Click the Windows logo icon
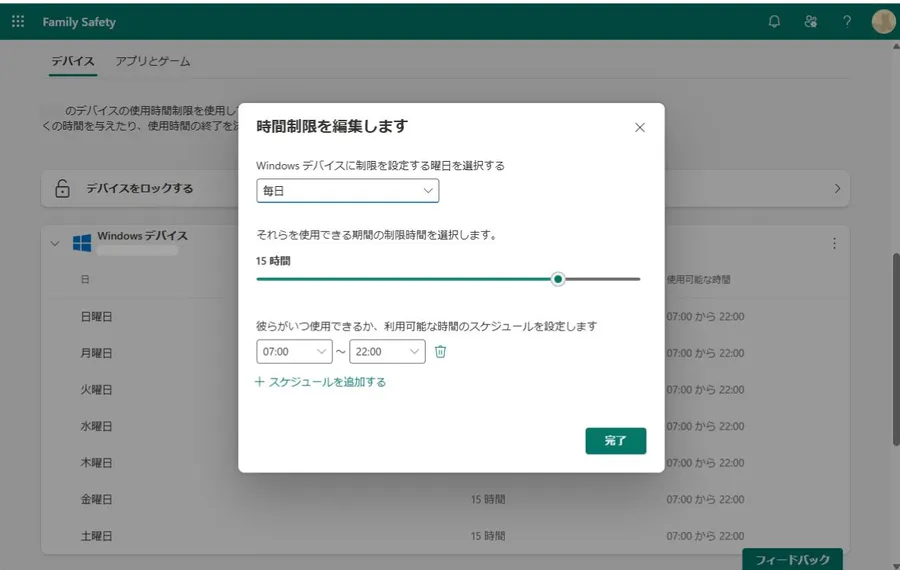The height and width of the screenshot is (570, 900). tap(82, 243)
